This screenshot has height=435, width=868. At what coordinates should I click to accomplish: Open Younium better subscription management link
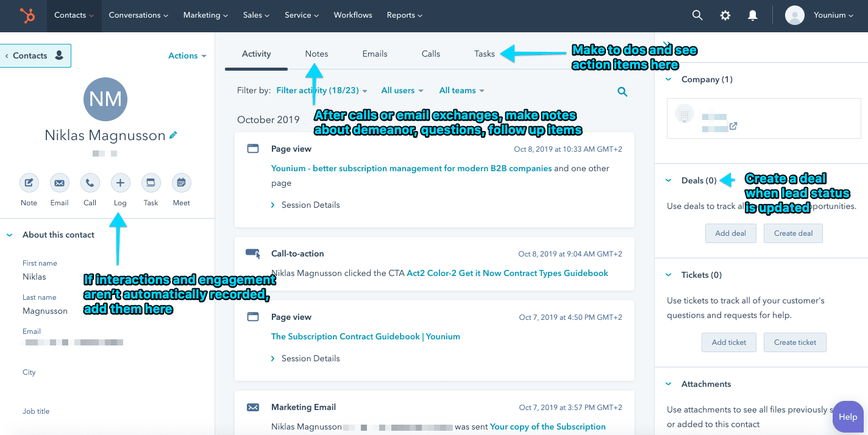pos(411,168)
